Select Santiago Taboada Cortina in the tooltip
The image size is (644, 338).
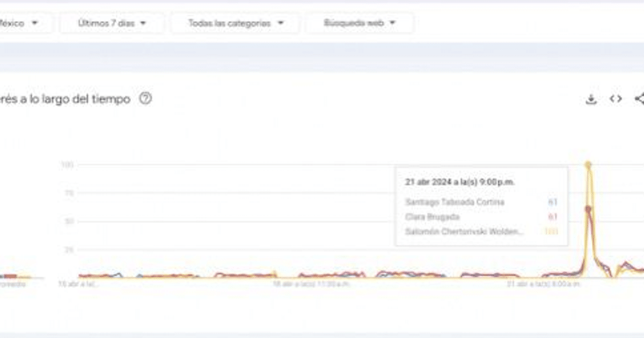pos(455,202)
